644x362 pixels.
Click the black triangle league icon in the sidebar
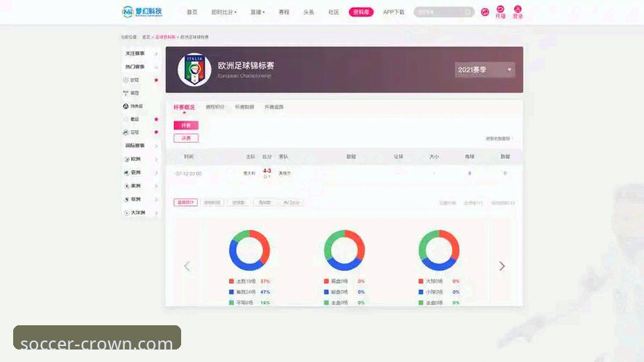(126, 106)
